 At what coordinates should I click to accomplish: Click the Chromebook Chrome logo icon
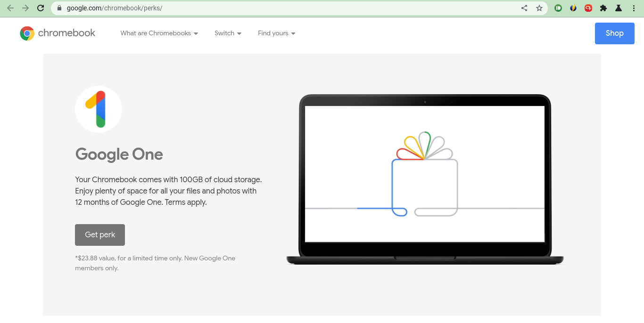pos(27,33)
